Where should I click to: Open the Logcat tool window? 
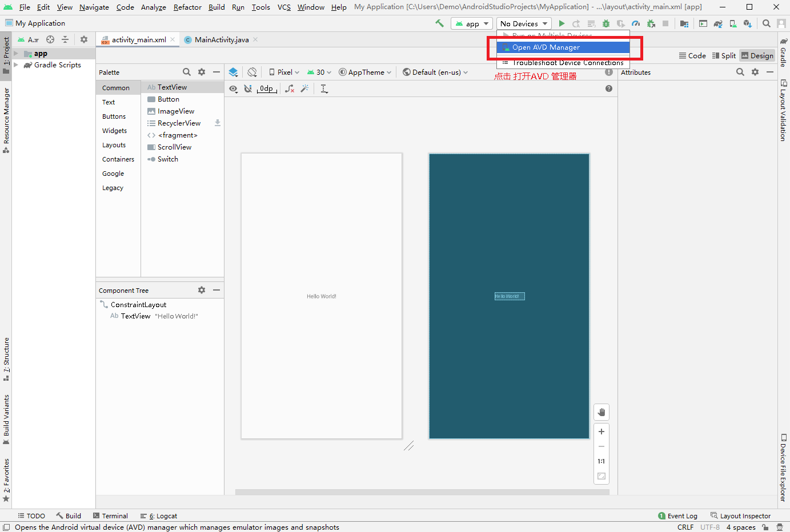tap(159, 516)
